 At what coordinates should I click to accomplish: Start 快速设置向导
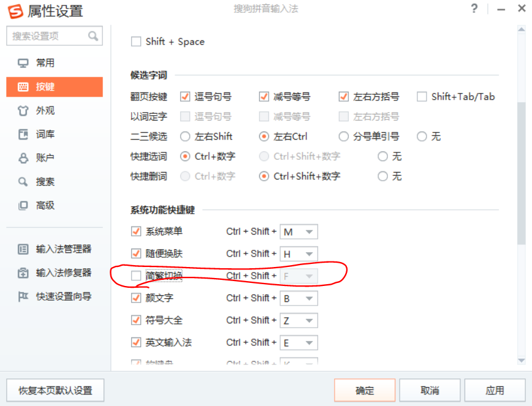click(x=55, y=296)
